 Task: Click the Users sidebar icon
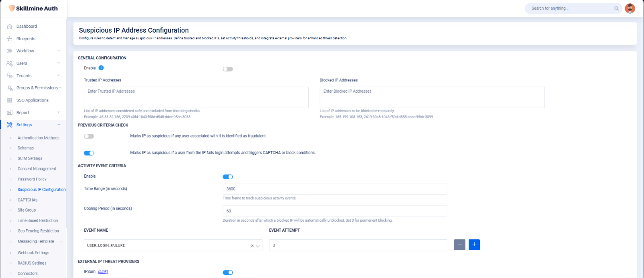[10, 63]
